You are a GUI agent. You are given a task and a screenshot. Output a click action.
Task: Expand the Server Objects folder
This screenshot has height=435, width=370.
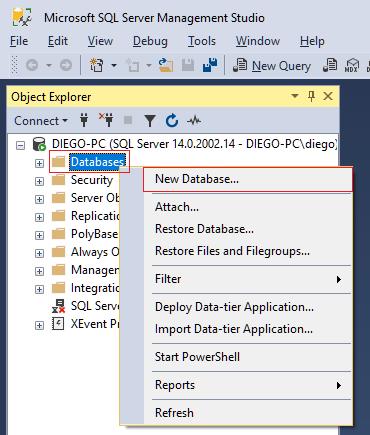click(39, 199)
